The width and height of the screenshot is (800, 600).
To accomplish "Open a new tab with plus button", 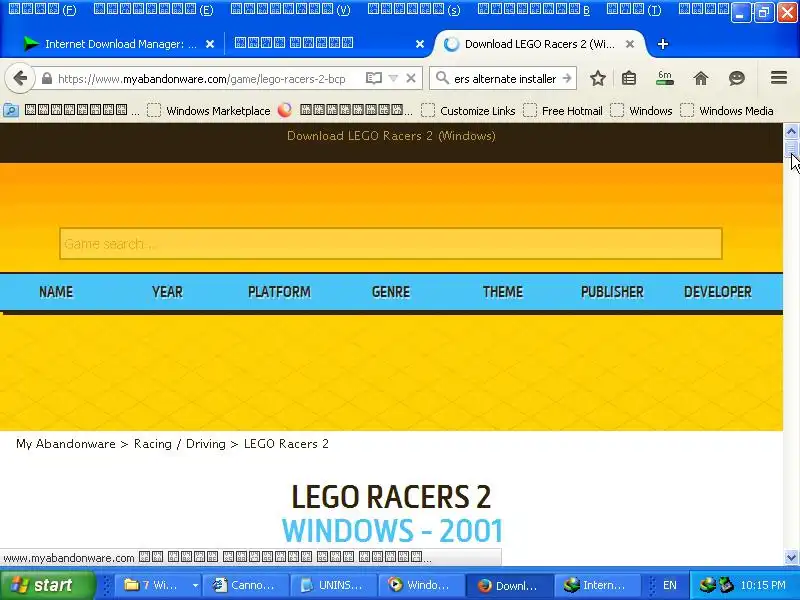I will pyautogui.click(x=663, y=44).
